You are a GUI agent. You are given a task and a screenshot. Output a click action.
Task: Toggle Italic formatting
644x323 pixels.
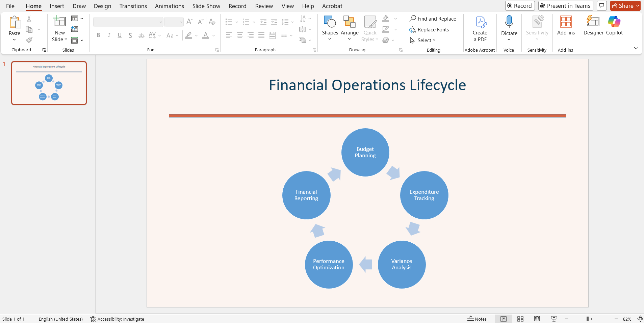point(109,35)
